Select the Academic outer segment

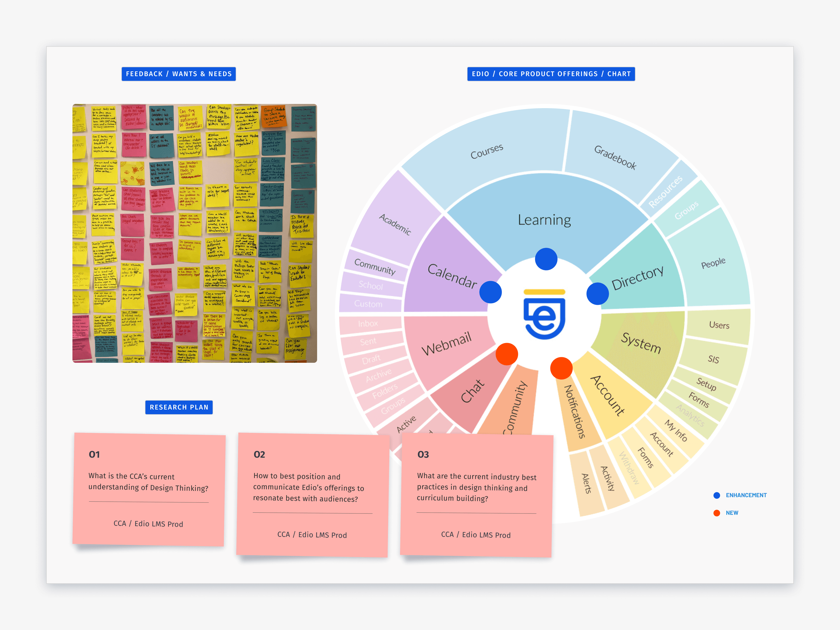(x=395, y=224)
